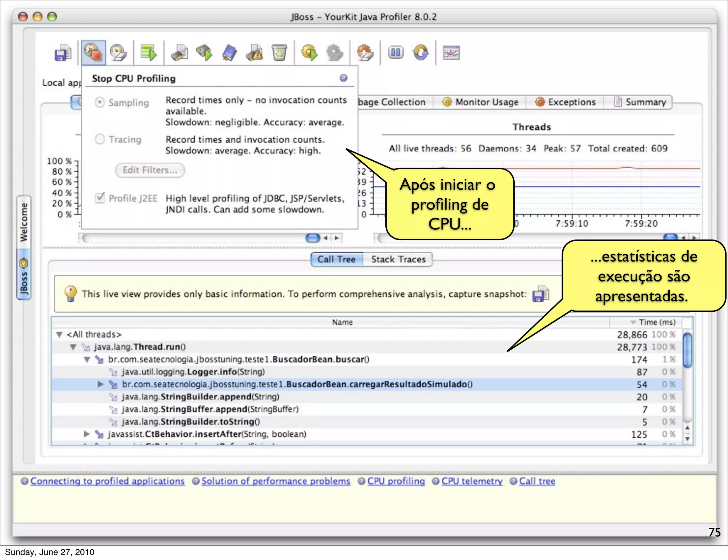Click the clear CPU data eraser icon
This screenshot has height=560, width=728.
pos(119,53)
